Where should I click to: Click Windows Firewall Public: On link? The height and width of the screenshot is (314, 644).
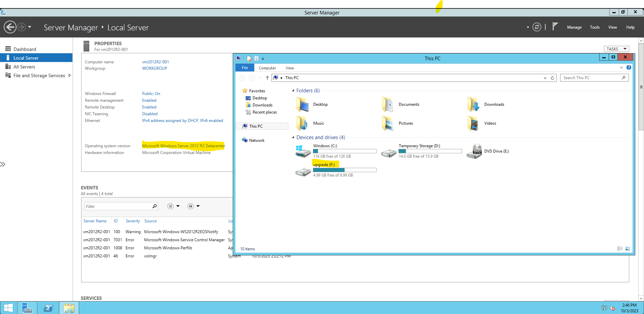[151, 94]
